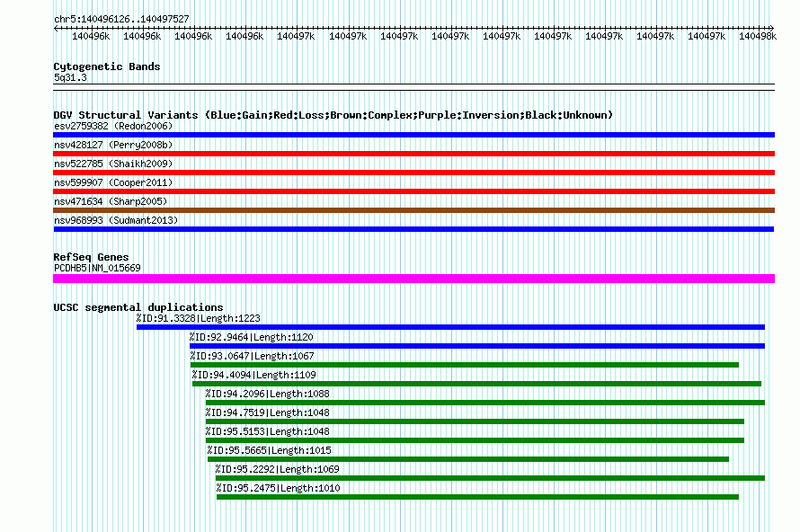Open the nsv599907 (Cooper2011) variant label
This screenshot has width=800, height=532.
click(113, 182)
